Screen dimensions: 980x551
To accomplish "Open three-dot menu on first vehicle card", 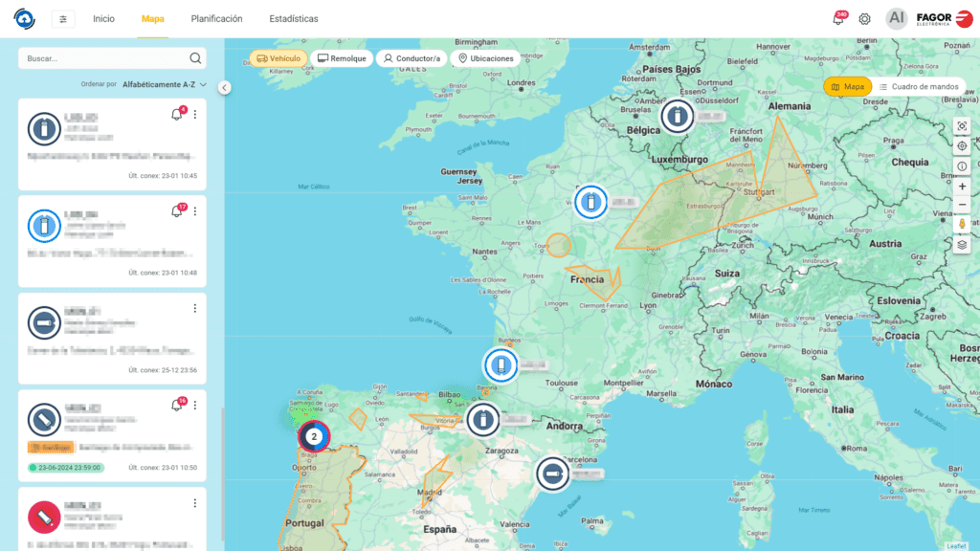I will click(x=195, y=115).
